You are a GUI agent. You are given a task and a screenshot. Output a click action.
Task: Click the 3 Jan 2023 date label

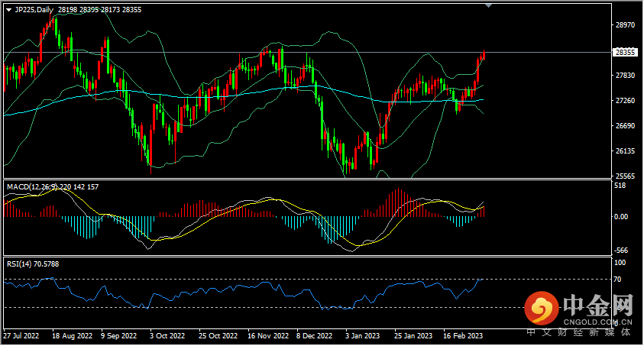click(362, 336)
